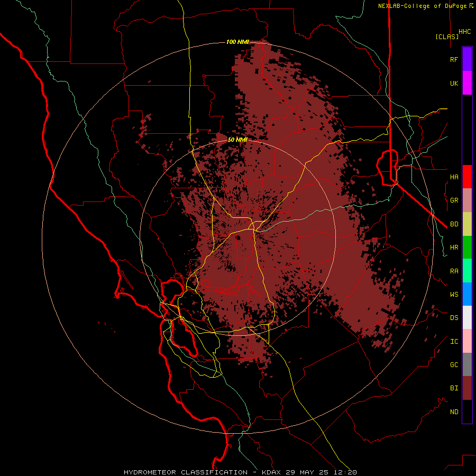Click the DS white legend swatch
The width and height of the screenshot is (476, 476).
click(x=467, y=317)
